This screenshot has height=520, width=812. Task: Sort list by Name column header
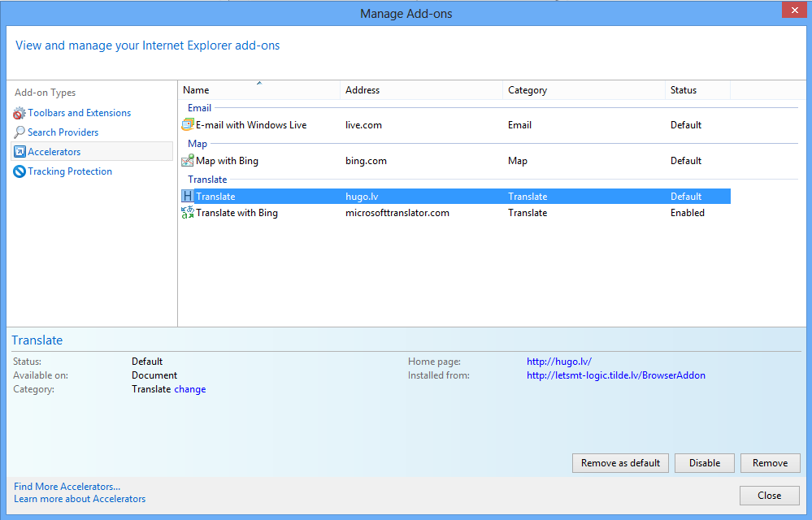[259, 90]
